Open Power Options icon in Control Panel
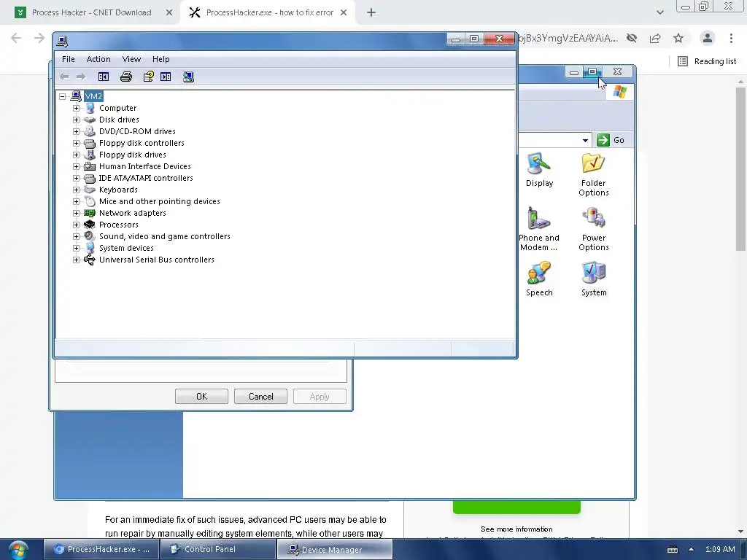The image size is (747, 560). coord(593,219)
